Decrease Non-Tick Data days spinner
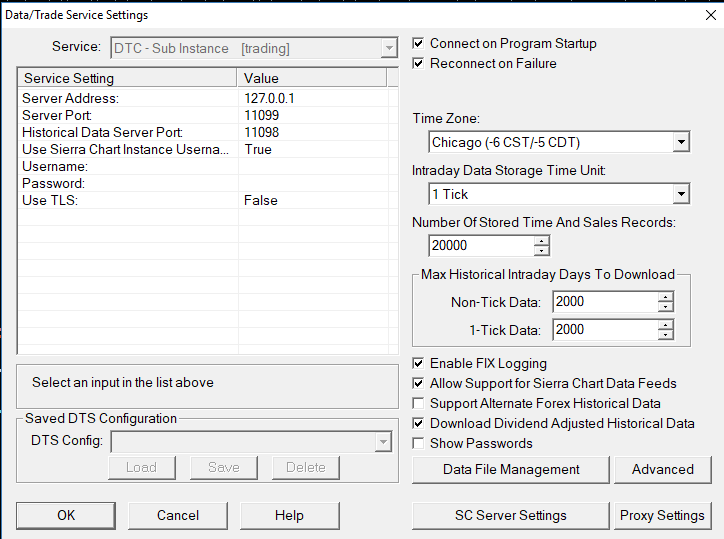The width and height of the screenshot is (724, 539). point(666,307)
